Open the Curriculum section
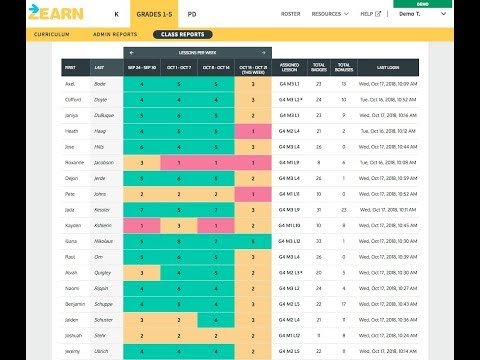 click(x=52, y=34)
